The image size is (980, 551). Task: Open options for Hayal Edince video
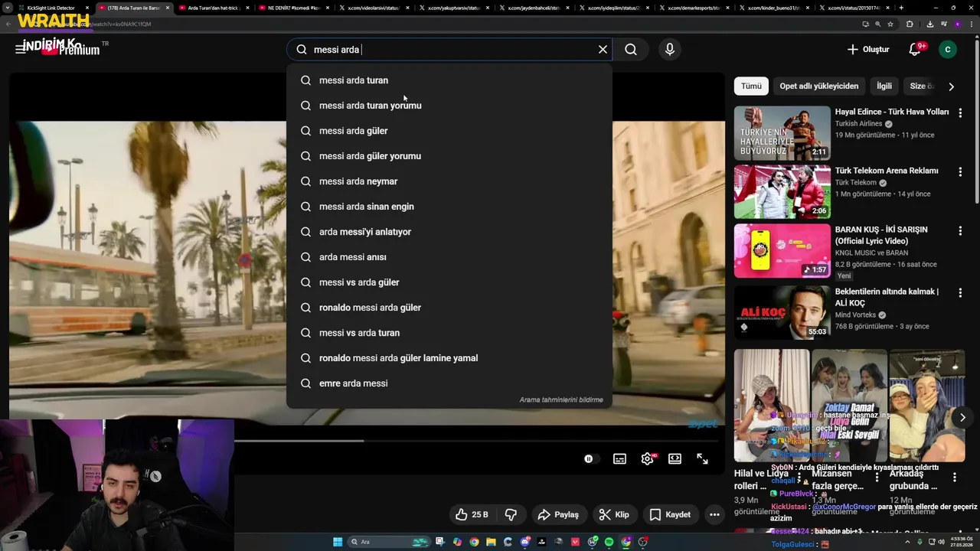(960, 112)
